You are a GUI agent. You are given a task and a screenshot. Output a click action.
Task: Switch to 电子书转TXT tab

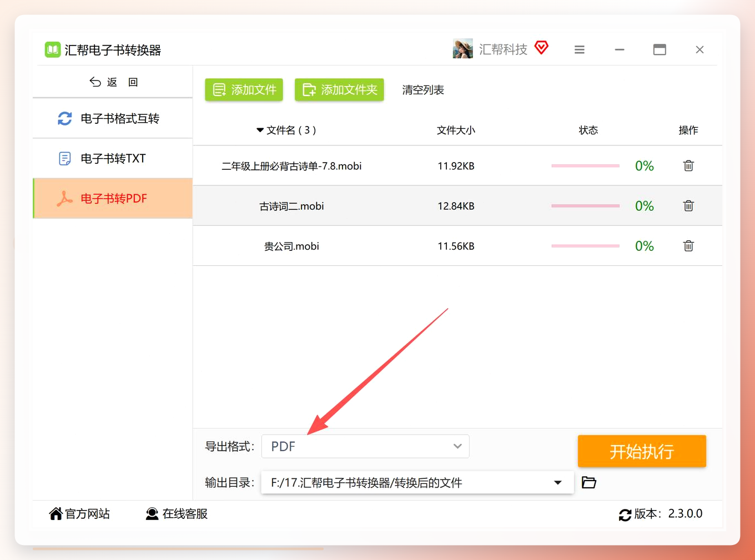point(113,159)
